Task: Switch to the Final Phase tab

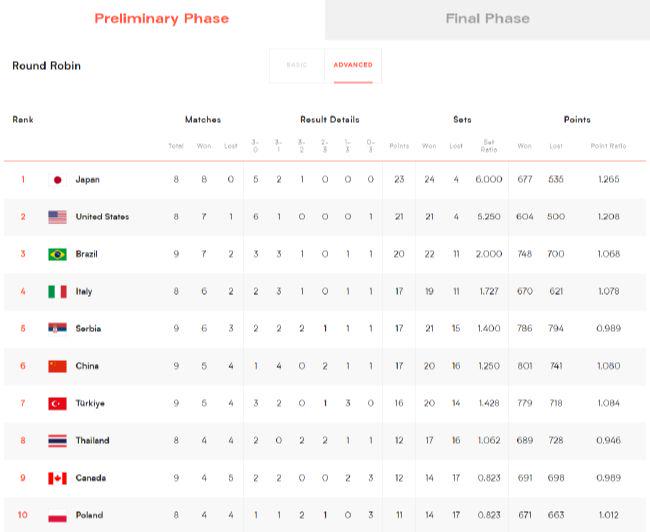Action: 487,18
